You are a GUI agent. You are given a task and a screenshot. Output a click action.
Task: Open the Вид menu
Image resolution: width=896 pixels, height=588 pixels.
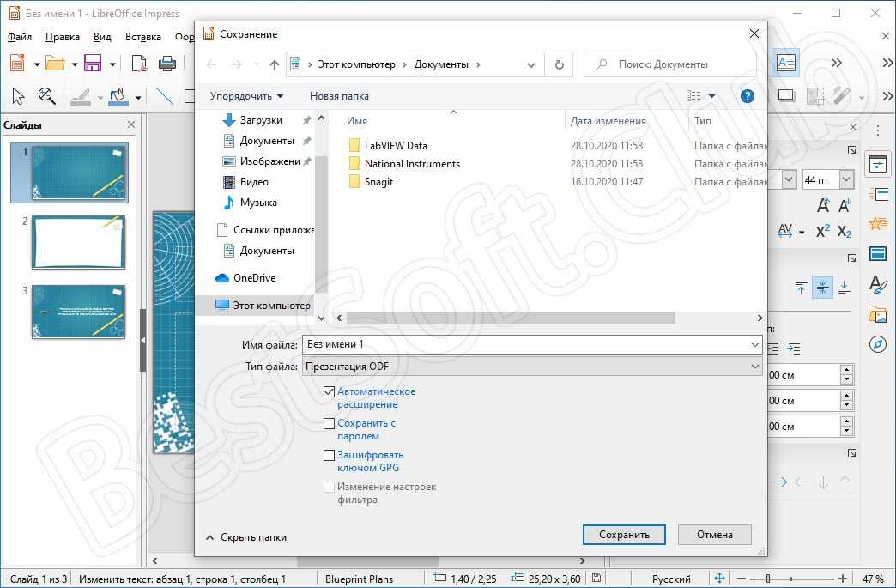pyautogui.click(x=102, y=37)
